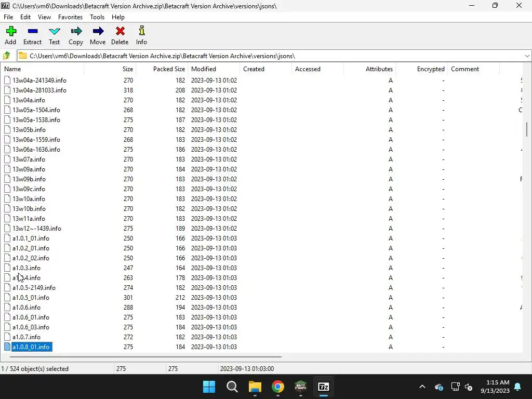Sort by Packed Size column header

pos(162,69)
